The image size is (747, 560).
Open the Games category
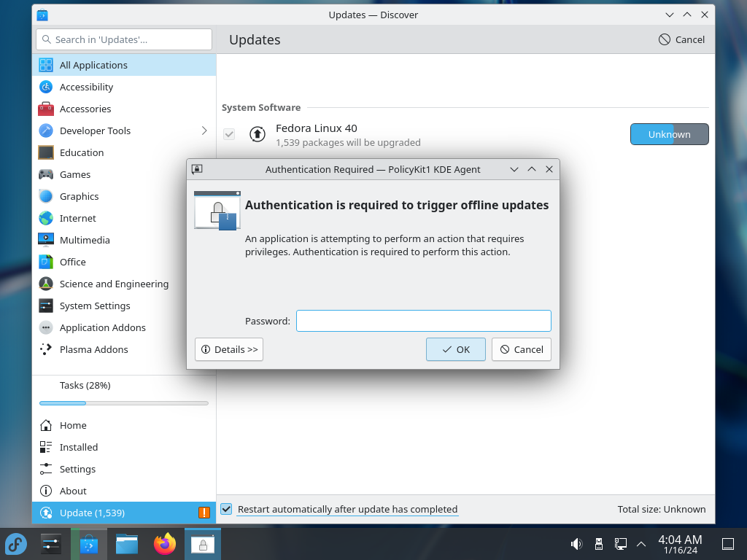124,174
